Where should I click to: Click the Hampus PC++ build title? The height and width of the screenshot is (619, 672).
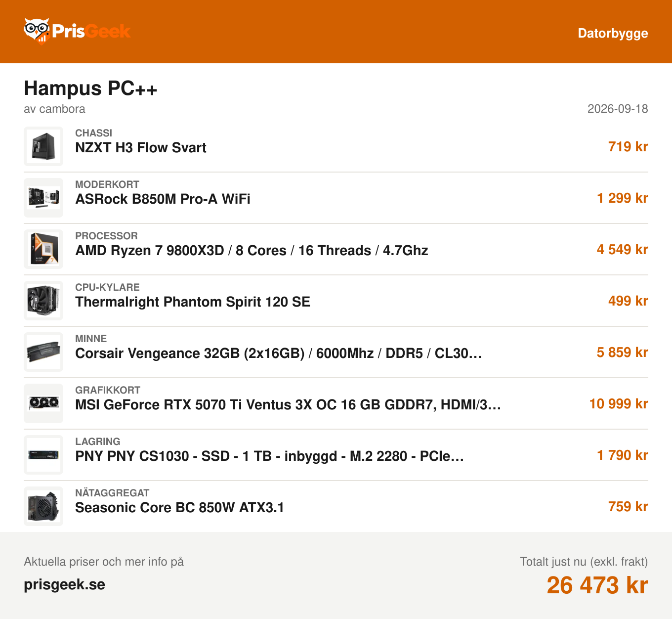point(91,88)
